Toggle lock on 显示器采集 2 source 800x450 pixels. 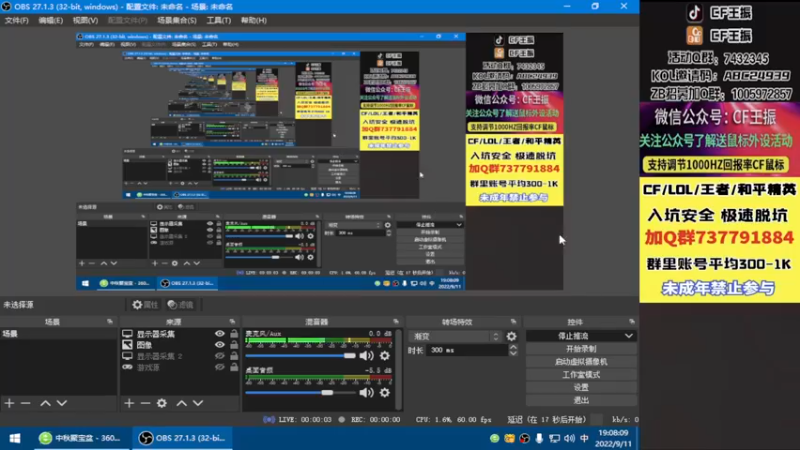[234, 356]
